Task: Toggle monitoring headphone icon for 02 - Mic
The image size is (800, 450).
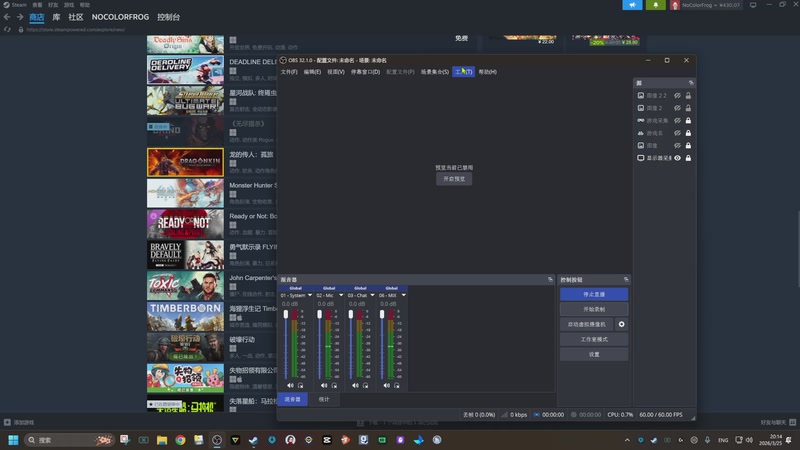Action: click(334, 386)
